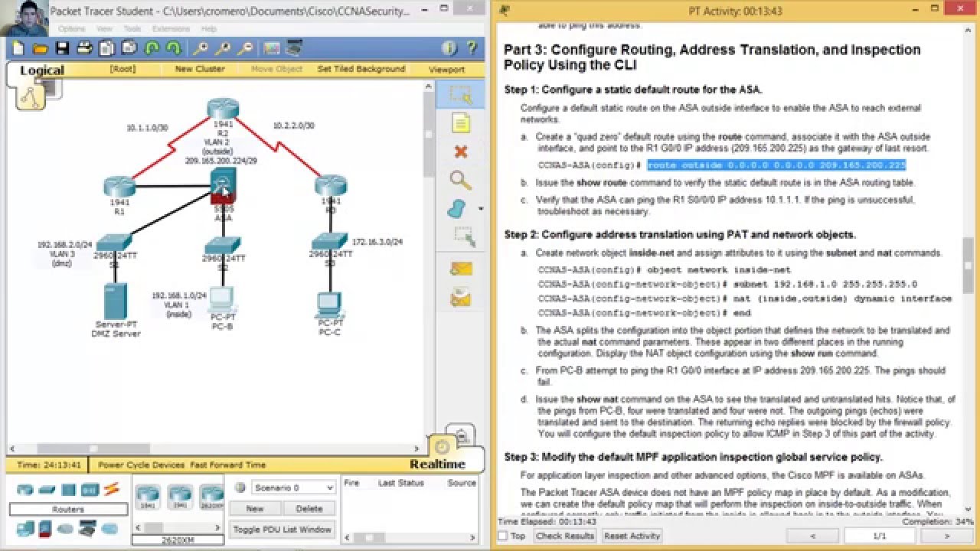Viewport: 980px width, 551px height.
Task: Open the Extensions menu
Action: (x=171, y=28)
